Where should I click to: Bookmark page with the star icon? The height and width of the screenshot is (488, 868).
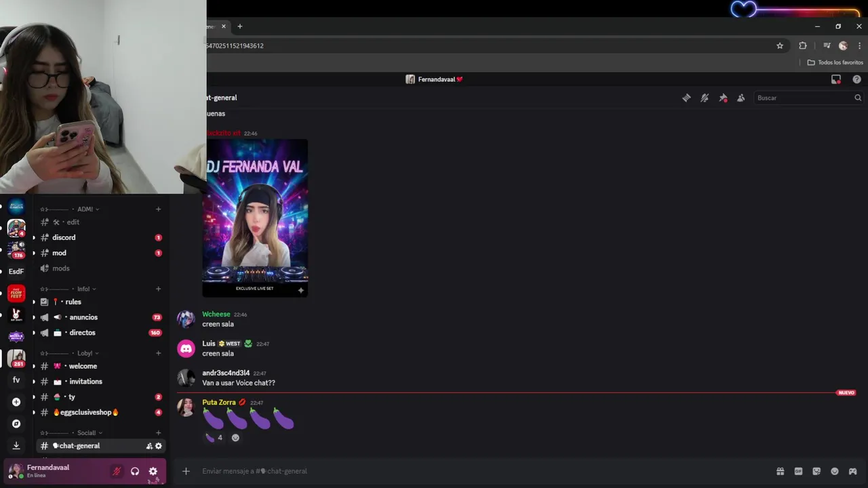click(780, 46)
